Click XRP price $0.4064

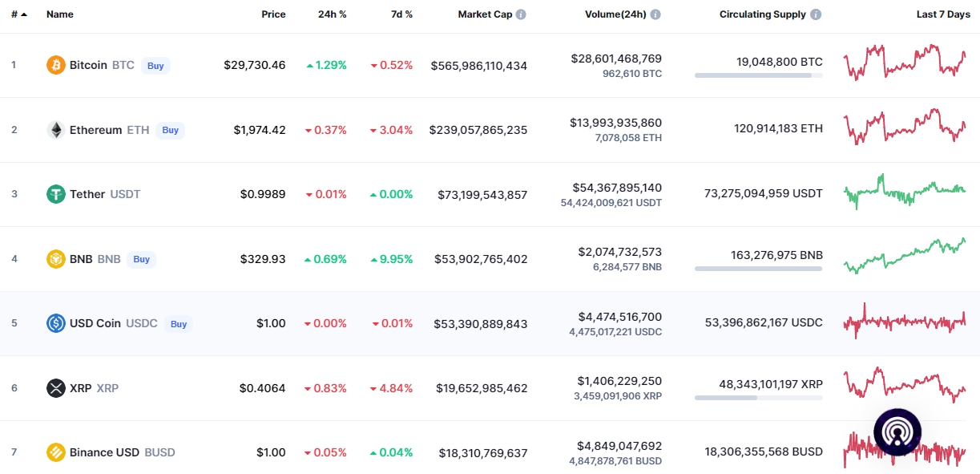pyautogui.click(x=263, y=388)
